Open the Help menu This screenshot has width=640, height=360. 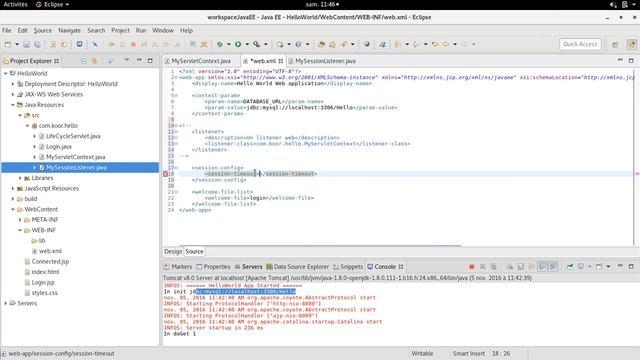pyautogui.click(x=187, y=31)
